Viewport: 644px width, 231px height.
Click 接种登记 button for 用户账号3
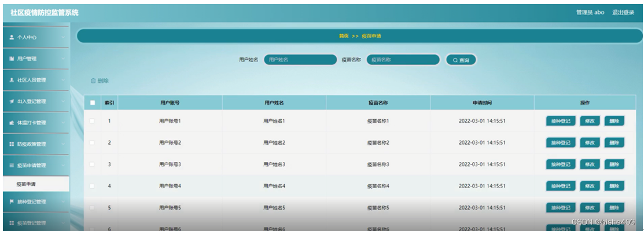561,164
